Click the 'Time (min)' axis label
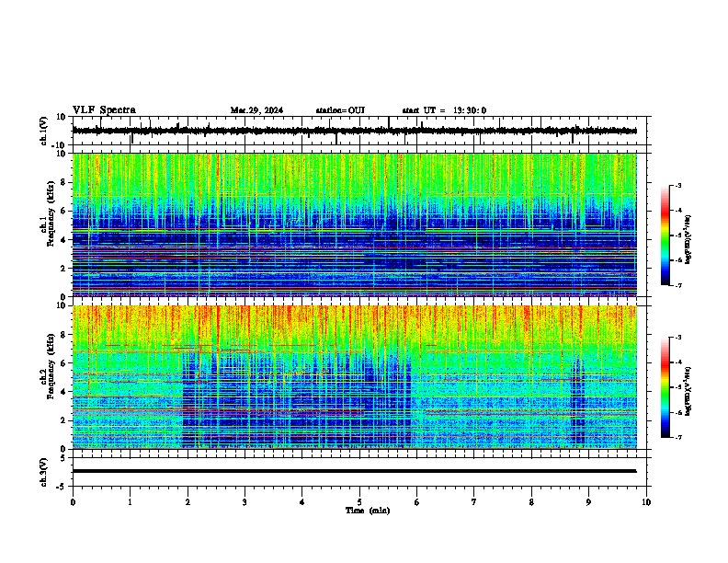Screen dimensions: 728x563 coord(368,511)
